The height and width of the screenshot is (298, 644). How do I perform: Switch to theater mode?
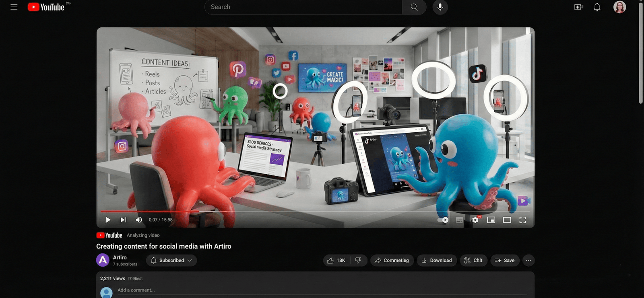507,220
